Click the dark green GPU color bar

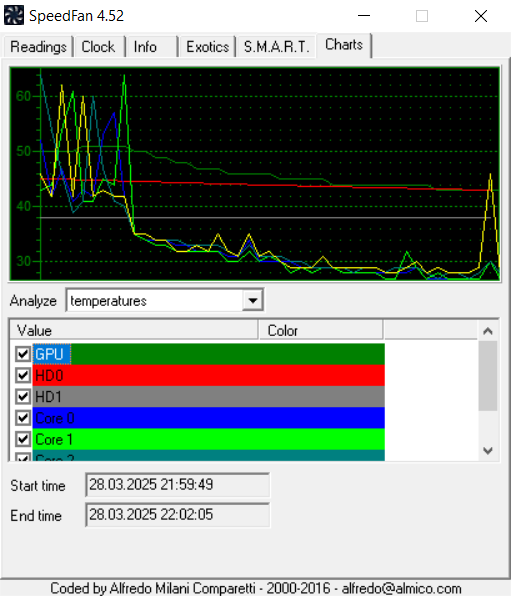point(227,354)
